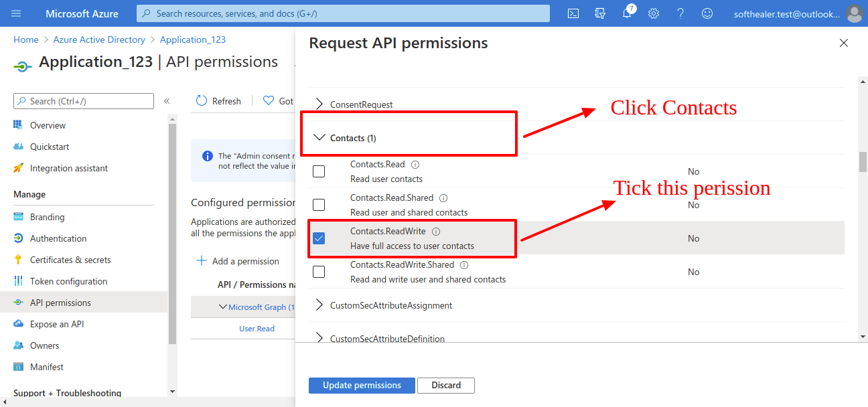The image size is (868, 407).
Task: Click the info icon beside Contacts.ReadWrite.Shared
Action: [x=464, y=265]
